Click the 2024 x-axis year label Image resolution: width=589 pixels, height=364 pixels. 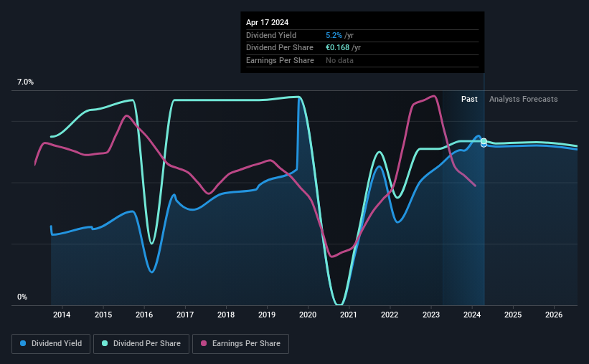tap(472, 315)
